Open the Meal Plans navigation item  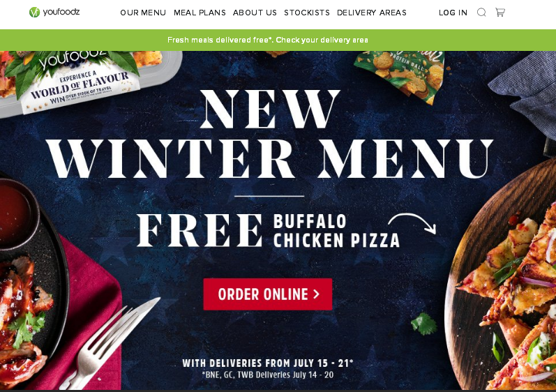point(200,13)
